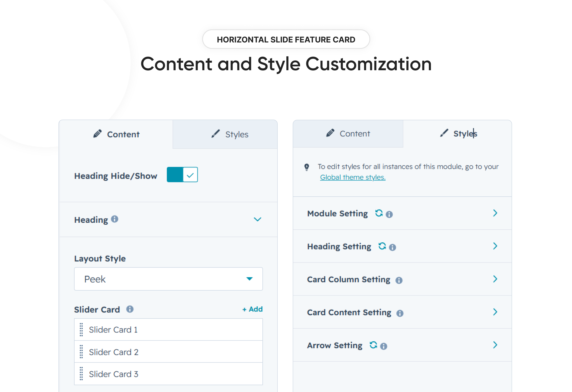Screen dimensions: 572x392
Task: Open Arrow Setting chevron
Action: [x=496, y=345]
